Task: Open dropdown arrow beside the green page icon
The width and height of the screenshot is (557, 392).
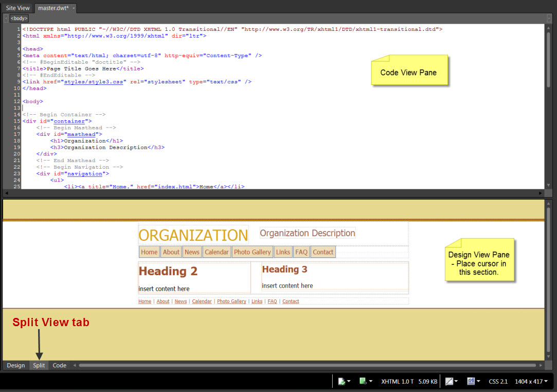Action: tap(370, 381)
